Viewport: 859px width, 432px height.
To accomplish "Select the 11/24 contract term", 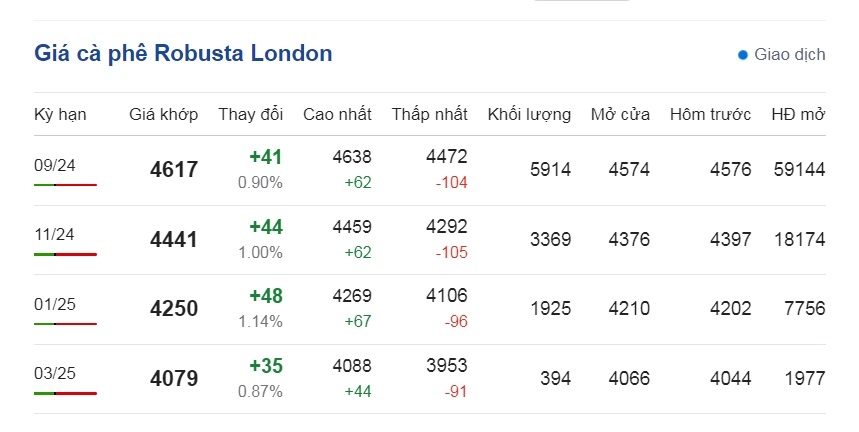I will click(x=54, y=234).
